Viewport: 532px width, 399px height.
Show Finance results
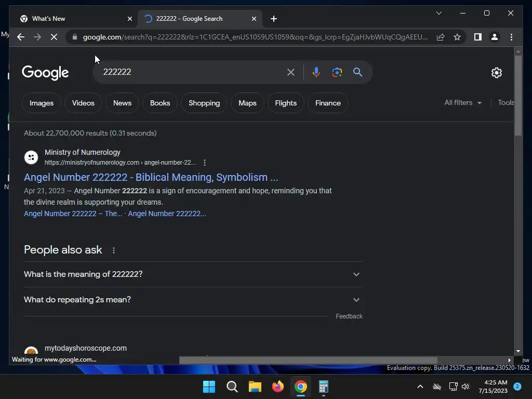(328, 103)
